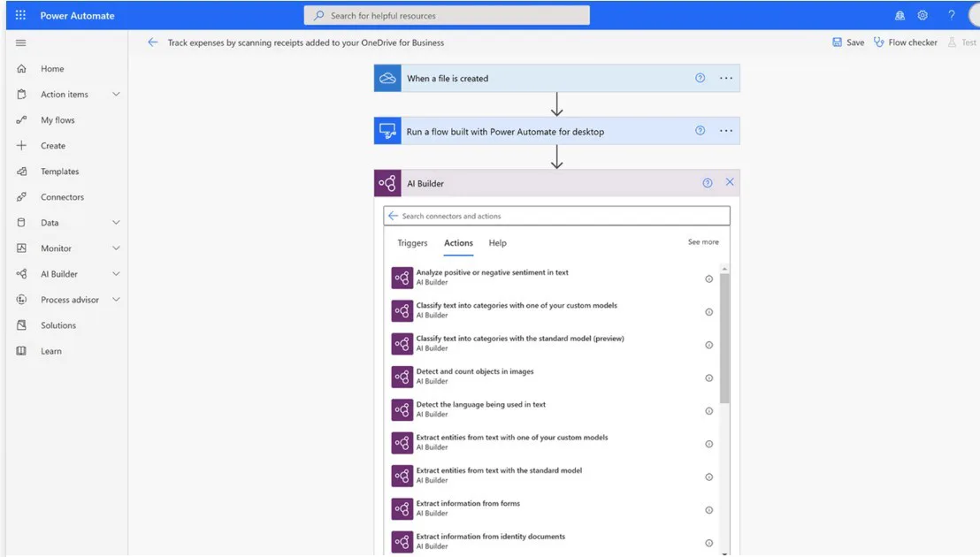The image size is (980, 557).
Task: Click back arrow in connectors search box
Action: [x=393, y=216]
